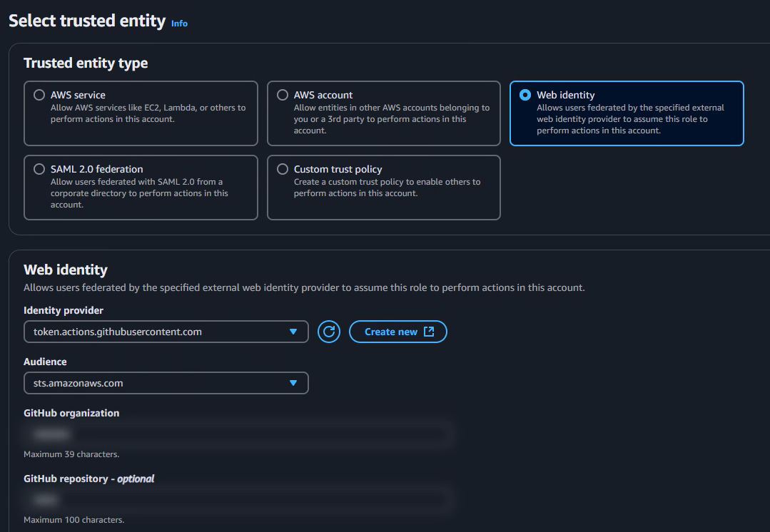Click the selected Web identity radio button
770x532 pixels.
525,95
